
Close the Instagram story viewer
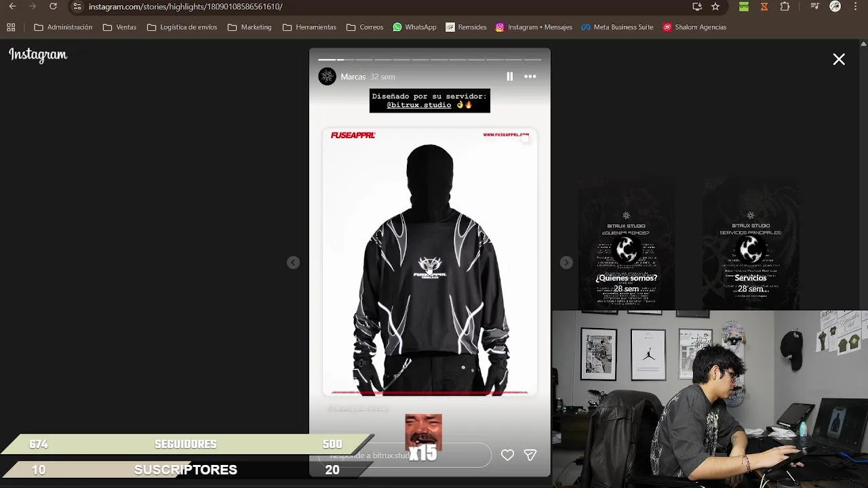(x=839, y=60)
